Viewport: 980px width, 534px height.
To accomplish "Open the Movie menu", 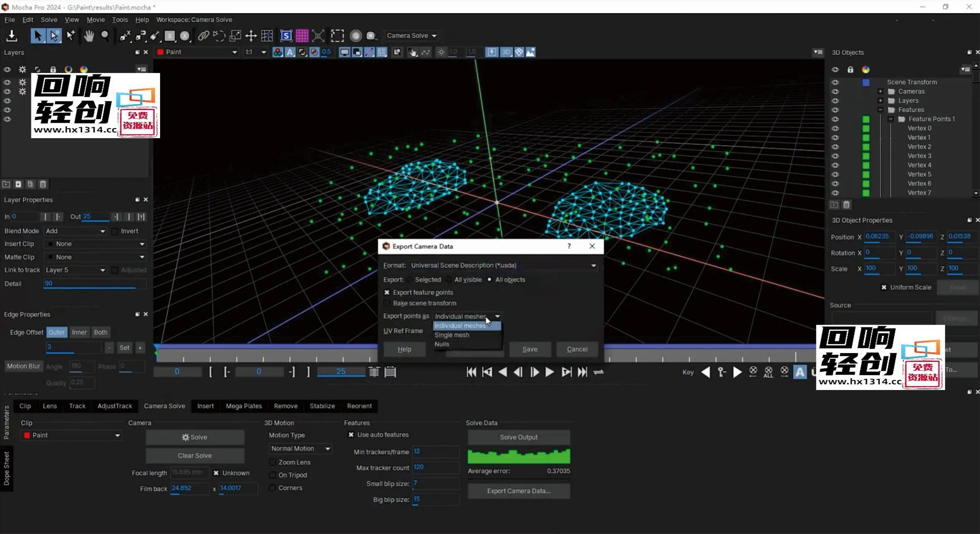I will 95,20.
